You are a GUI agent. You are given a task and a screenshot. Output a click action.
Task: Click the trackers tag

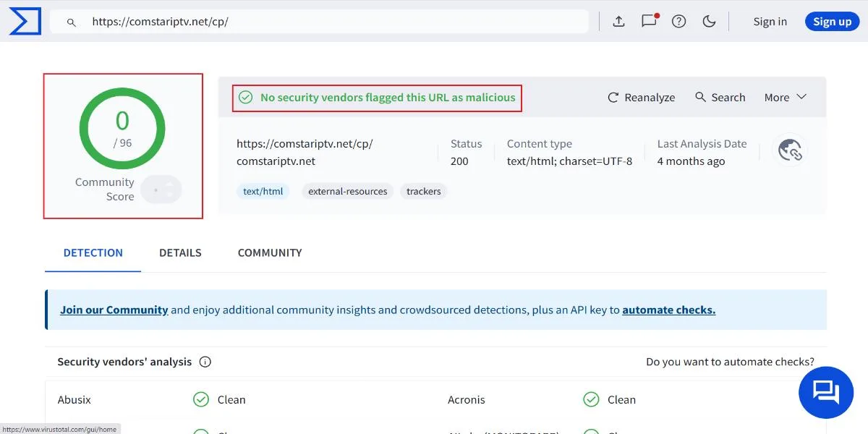point(424,192)
